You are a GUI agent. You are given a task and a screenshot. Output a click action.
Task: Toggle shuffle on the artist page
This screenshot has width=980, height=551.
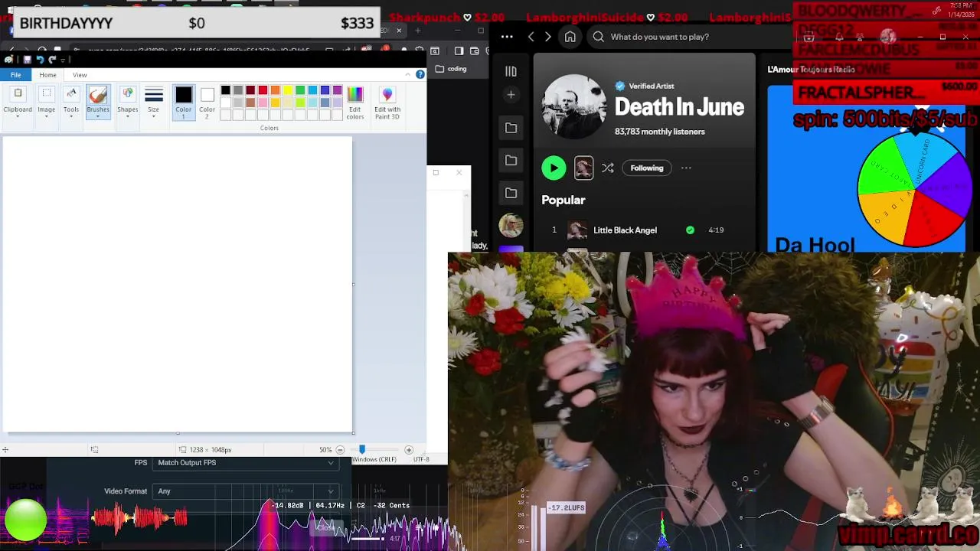[x=608, y=168]
